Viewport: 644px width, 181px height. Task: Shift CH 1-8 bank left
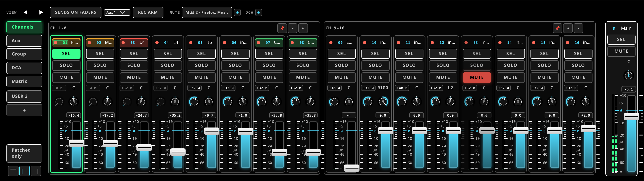coord(292,28)
